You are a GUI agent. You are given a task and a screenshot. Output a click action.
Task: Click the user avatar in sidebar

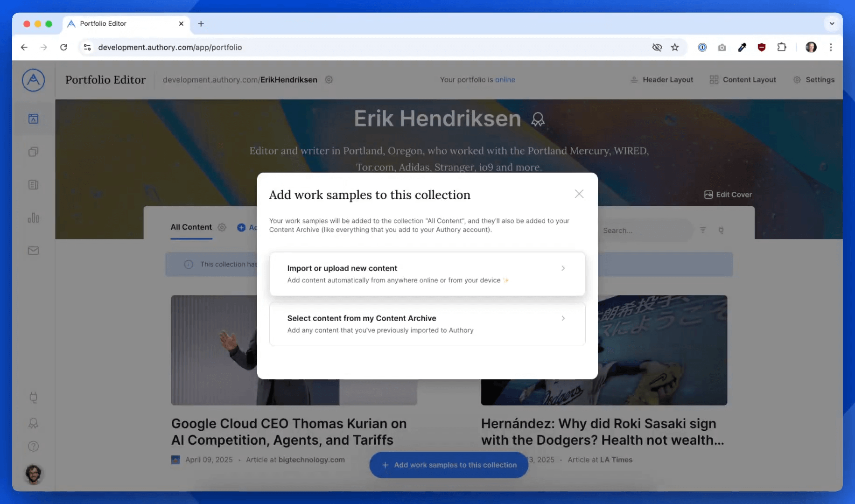pos(33,474)
